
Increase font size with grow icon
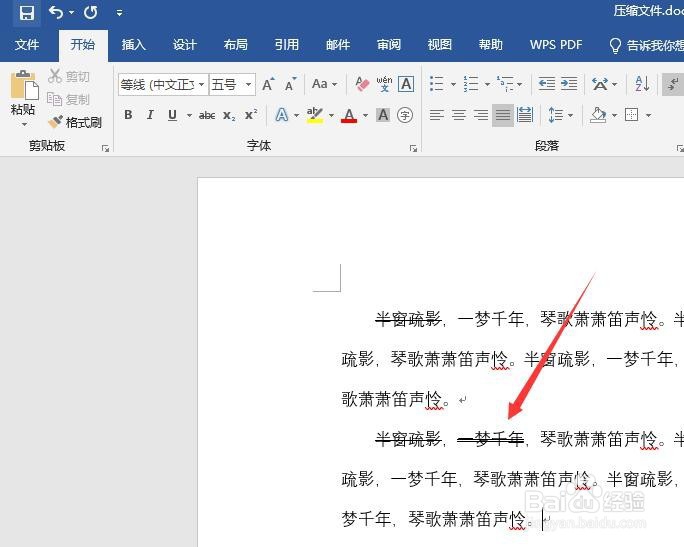point(268,84)
